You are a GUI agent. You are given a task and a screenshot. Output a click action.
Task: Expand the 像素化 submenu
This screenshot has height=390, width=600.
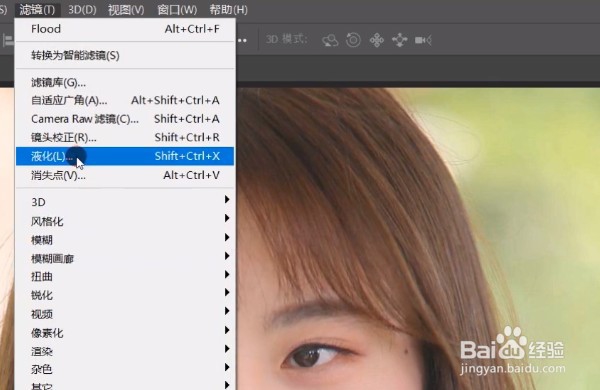pyautogui.click(x=125, y=333)
